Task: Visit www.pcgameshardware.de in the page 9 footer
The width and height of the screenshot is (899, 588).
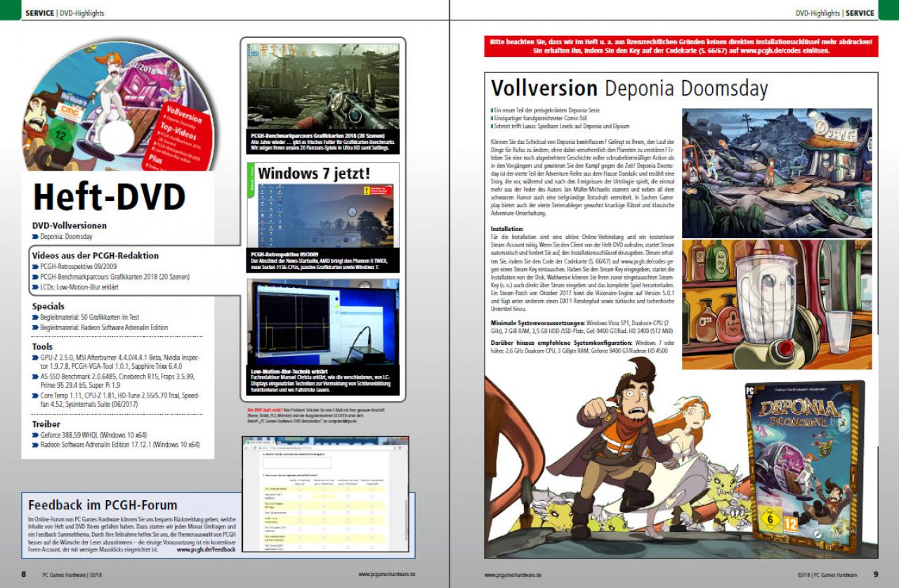Action: point(513,574)
